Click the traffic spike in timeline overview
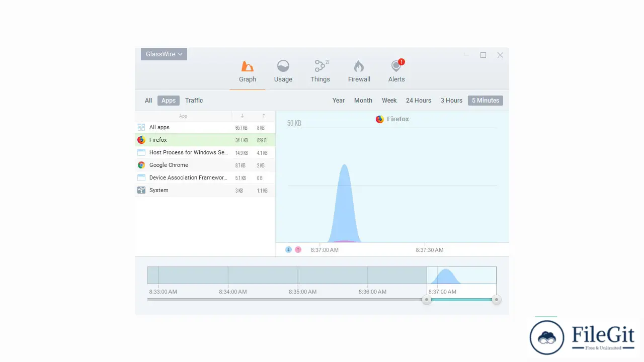The width and height of the screenshot is (644, 362). (446, 277)
